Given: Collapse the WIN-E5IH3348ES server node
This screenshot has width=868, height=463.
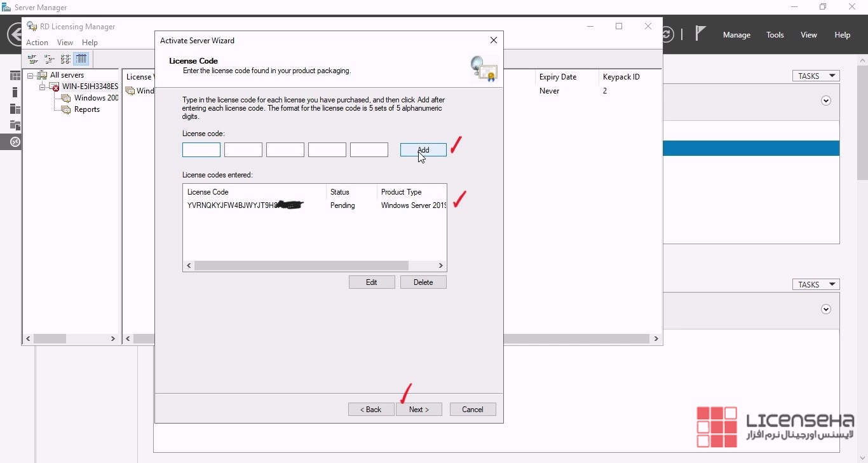Looking at the screenshot, I should [42, 87].
